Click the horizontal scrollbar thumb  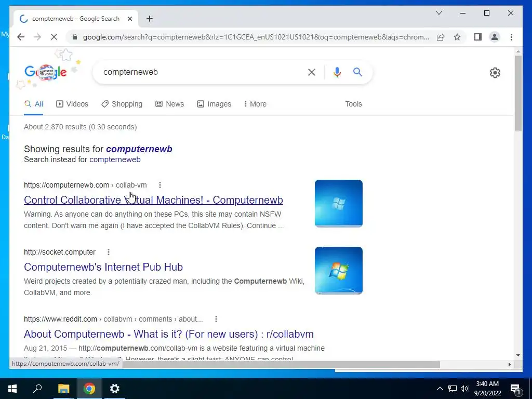click(x=281, y=364)
